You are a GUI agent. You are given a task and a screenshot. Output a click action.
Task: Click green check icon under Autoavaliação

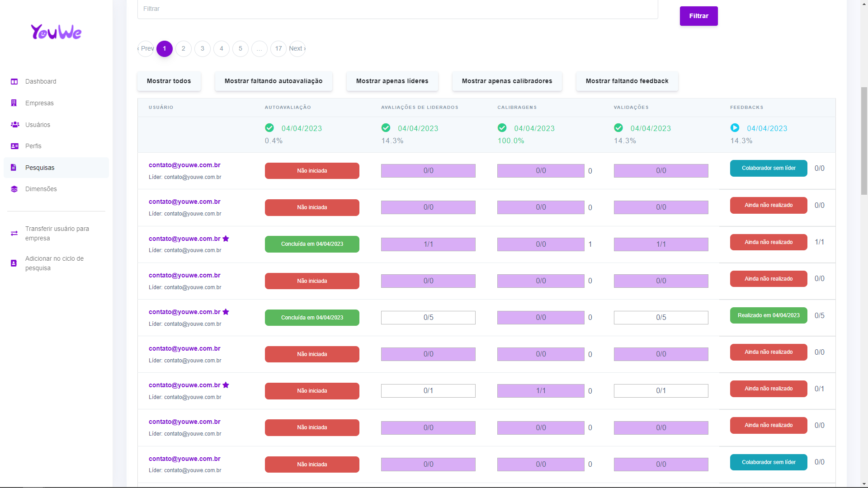click(x=269, y=128)
